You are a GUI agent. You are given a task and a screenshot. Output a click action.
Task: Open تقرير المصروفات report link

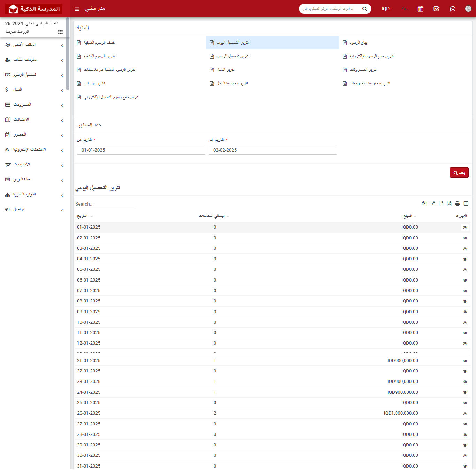click(x=363, y=70)
